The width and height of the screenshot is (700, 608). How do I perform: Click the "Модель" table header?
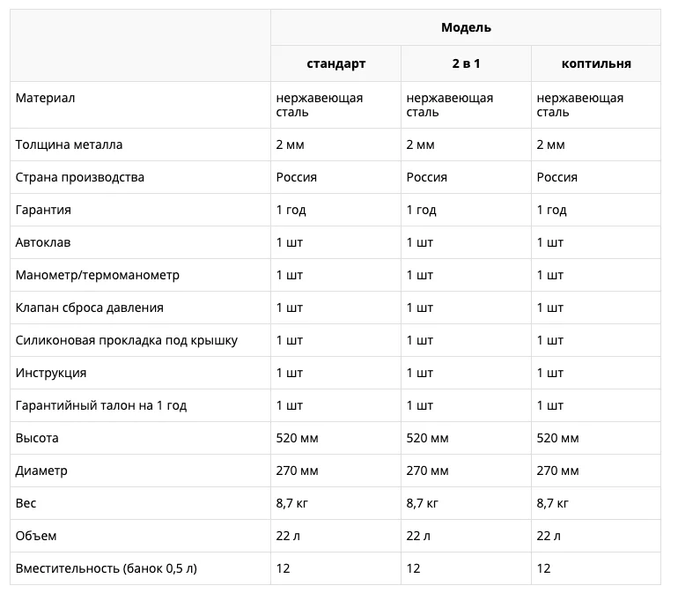(x=466, y=27)
